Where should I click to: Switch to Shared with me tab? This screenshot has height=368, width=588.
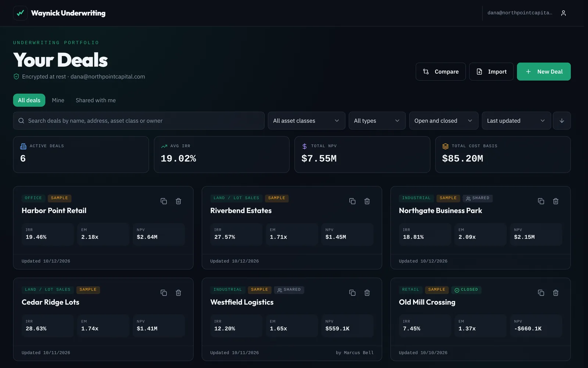(96, 100)
